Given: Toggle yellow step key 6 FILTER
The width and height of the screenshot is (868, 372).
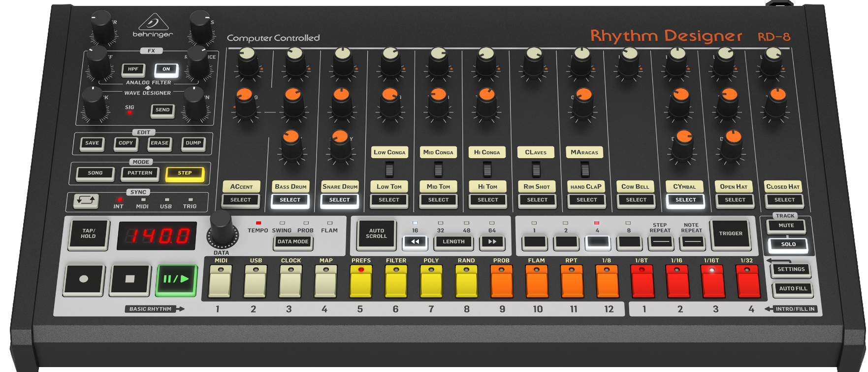Looking at the screenshot, I should click(x=396, y=281).
